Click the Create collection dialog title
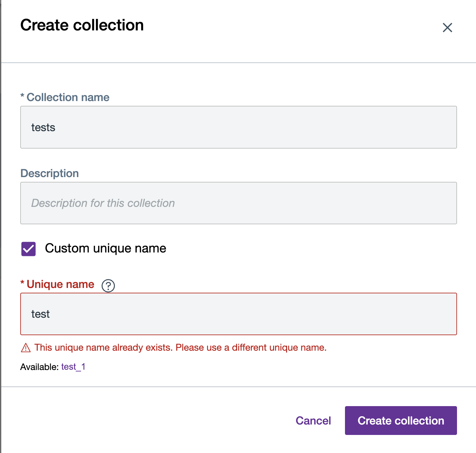The height and width of the screenshot is (453, 476). point(82,25)
